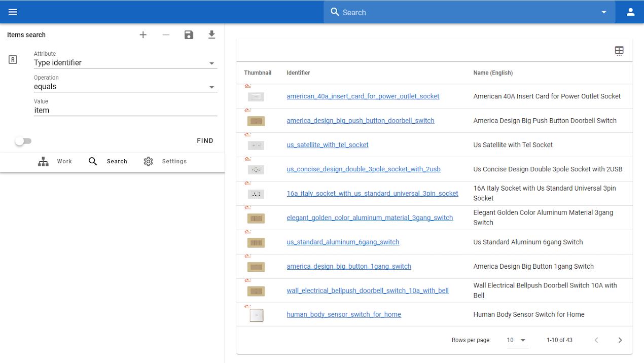Image resolution: width=644 pixels, height=363 pixels.
Task: Download search results with download icon
Action: tap(212, 35)
